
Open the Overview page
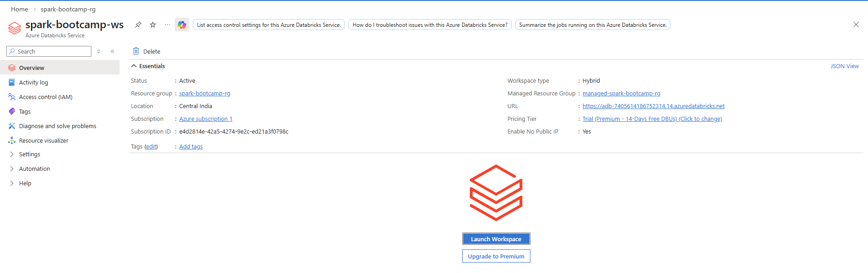click(60, 68)
